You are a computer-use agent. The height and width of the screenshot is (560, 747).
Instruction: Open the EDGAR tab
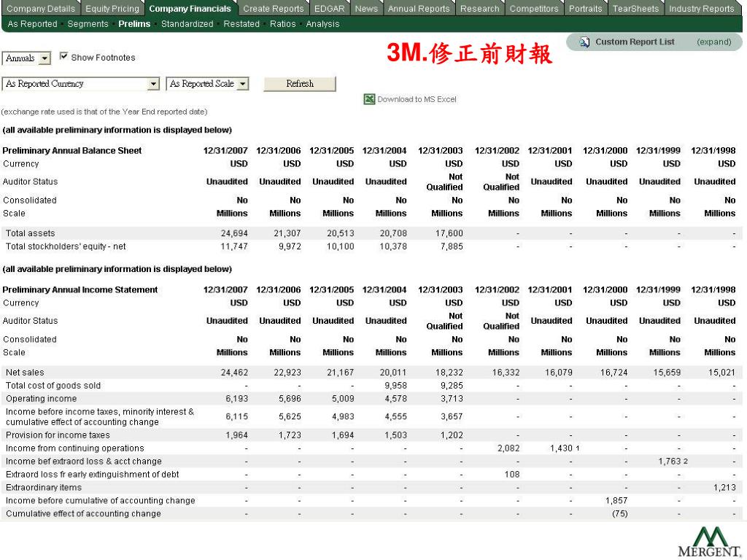329,9
